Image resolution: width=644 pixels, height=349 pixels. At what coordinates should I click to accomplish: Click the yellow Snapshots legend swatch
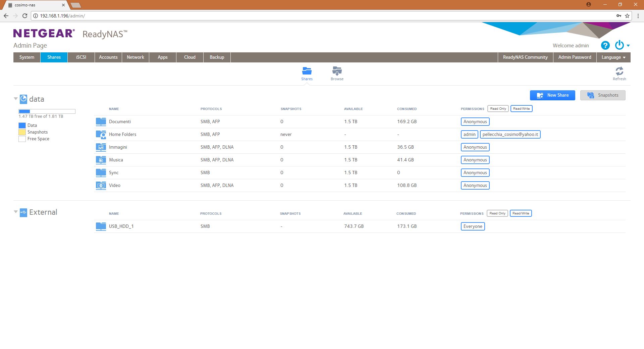22,132
